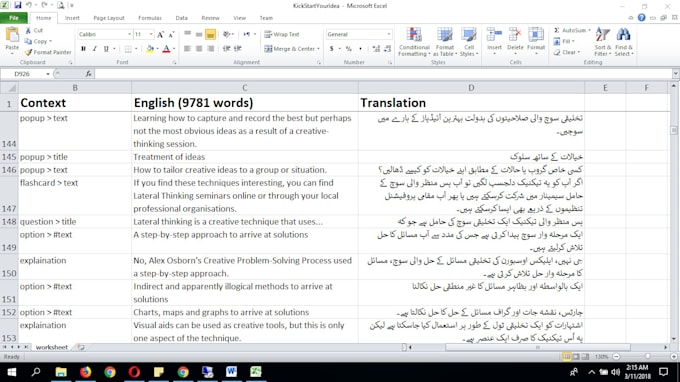Select column D header
Screen dimensions: 680x382
point(471,88)
